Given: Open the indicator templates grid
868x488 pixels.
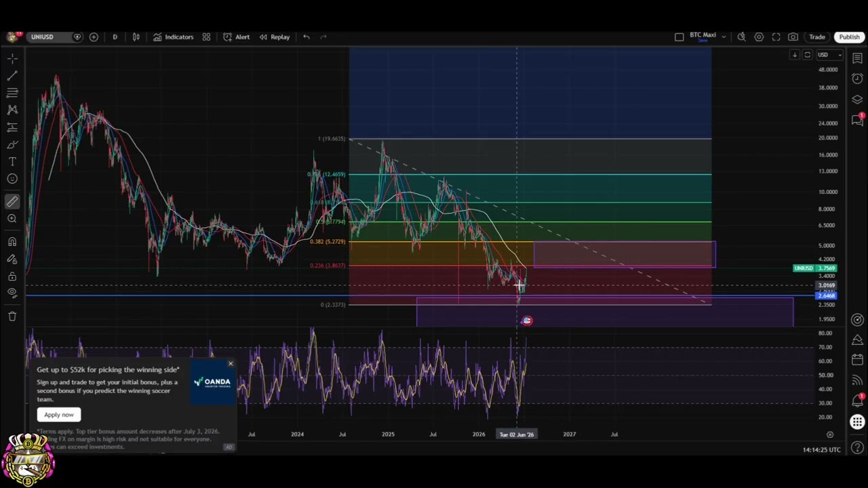Looking at the screenshot, I should pos(206,37).
